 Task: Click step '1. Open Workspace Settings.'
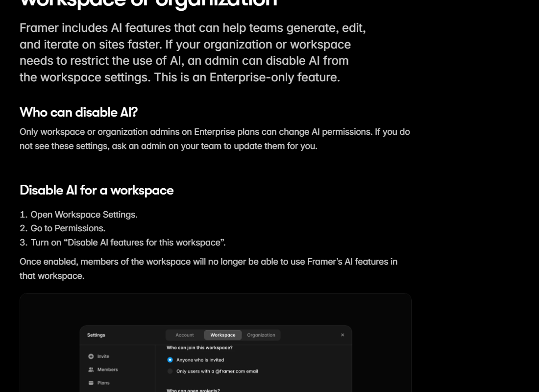[x=78, y=215]
